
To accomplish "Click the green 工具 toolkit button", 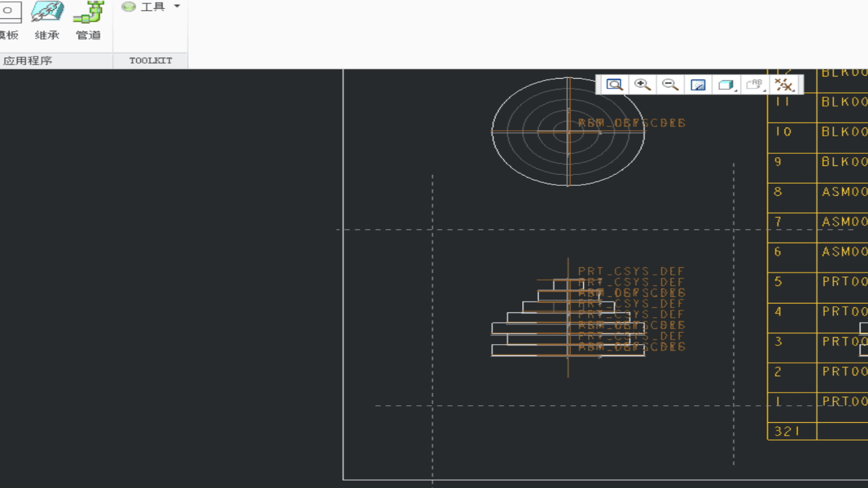I will (144, 6).
